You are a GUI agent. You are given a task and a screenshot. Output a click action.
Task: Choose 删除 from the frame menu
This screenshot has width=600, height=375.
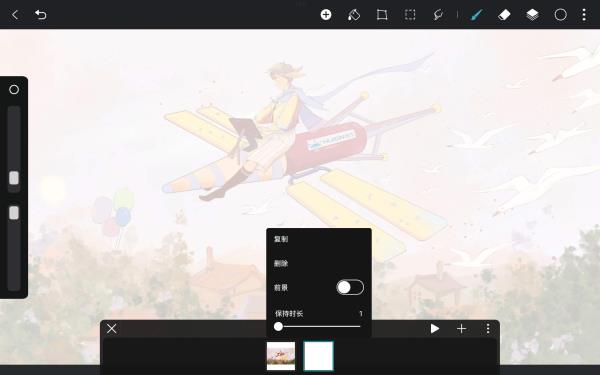(x=281, y=263)
